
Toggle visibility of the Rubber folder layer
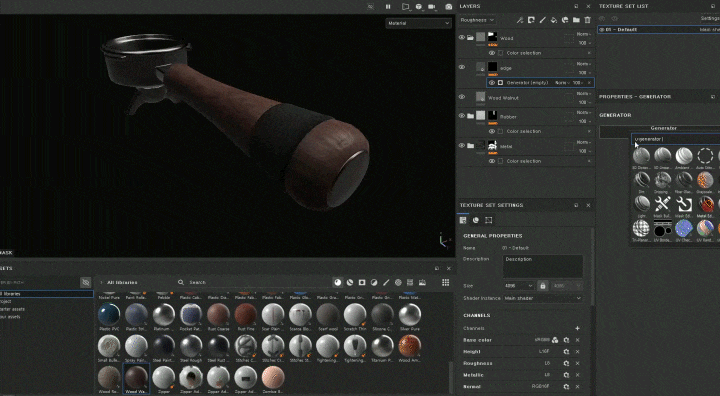point(462,116)
